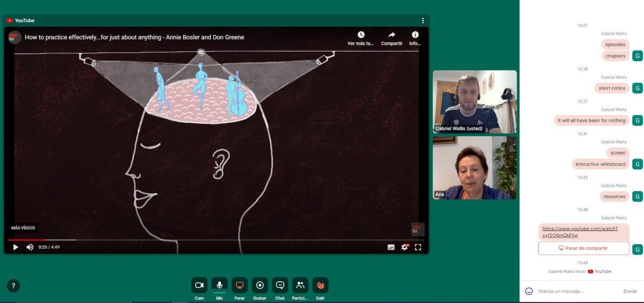Click the video time display '0:25 / 4:49'
The height and width of the screenshot is (303, 644).
49,247
